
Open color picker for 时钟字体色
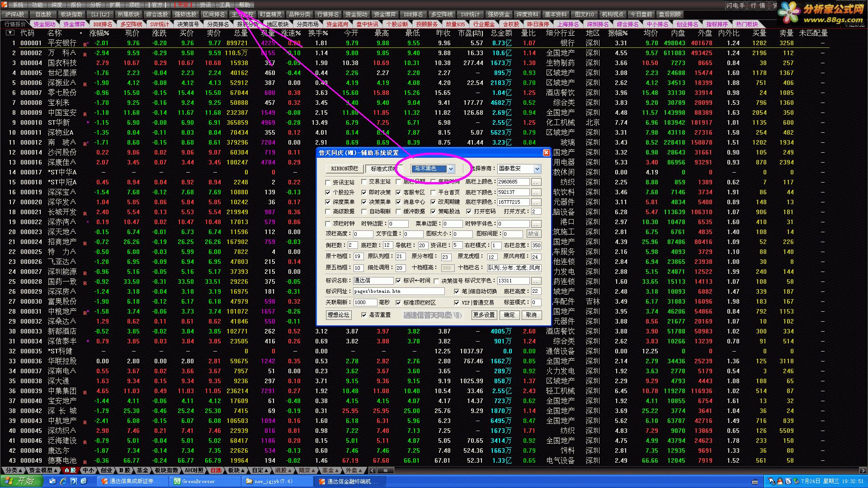point(536,224)
